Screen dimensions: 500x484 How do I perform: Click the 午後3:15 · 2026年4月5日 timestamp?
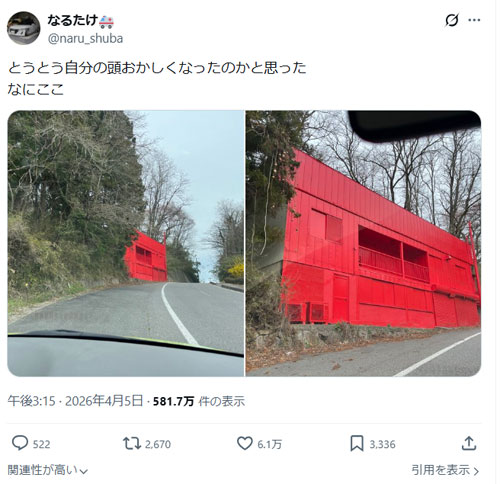point(75,401)
